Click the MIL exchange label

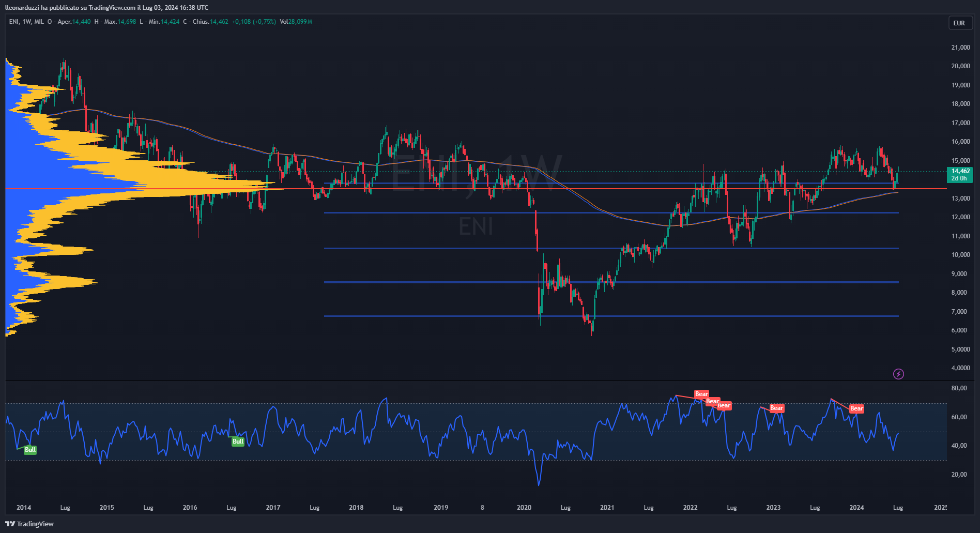[39, 22]
